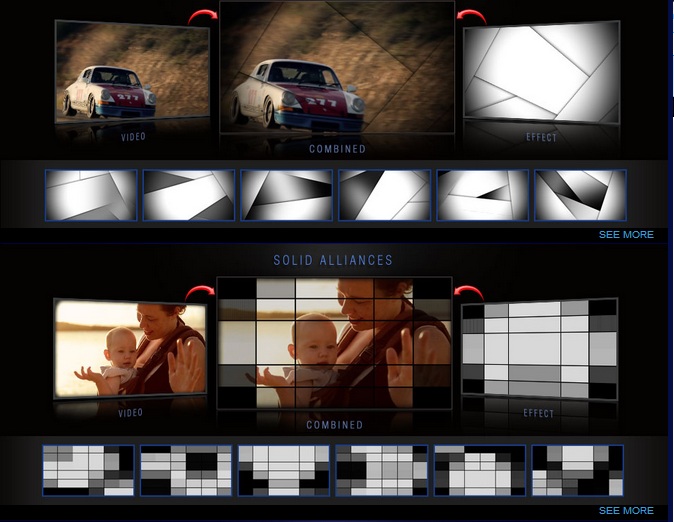The height and width of the screenshot is (522, 674).
Task: Select the last Solid Alliances grid thumbnail
Action: (x=578, y=470)
